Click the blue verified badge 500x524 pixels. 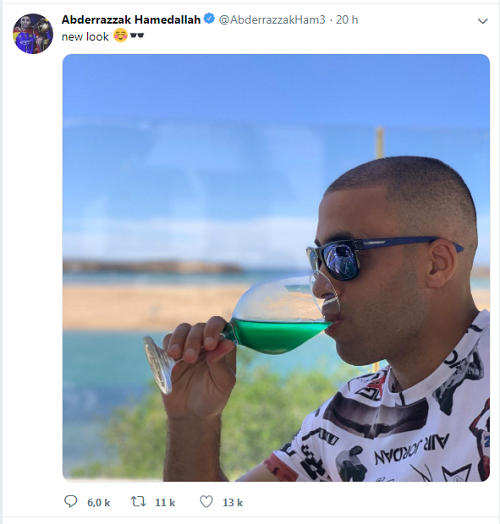click(x=209, y=19)
